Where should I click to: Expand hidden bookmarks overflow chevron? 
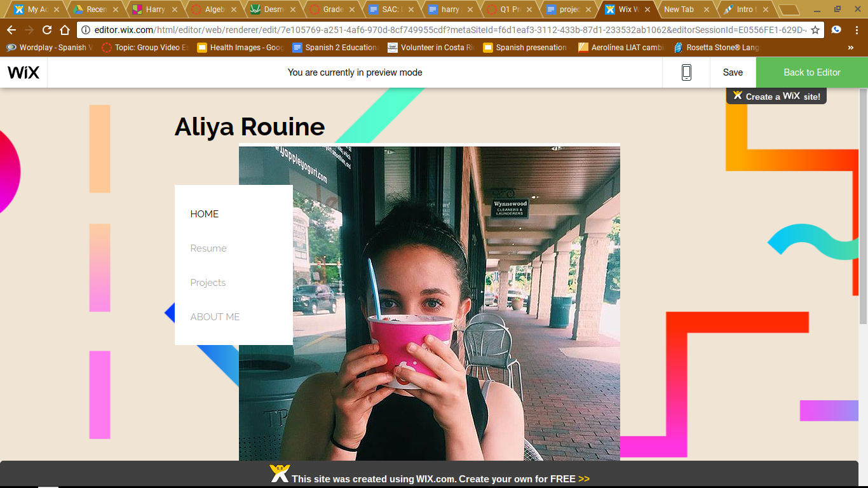click(x=851, y=48)
